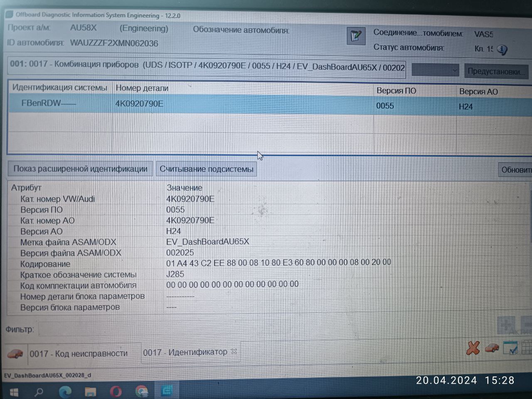Image resolution: width=532 pixels, height=399 pixels.
Task: Click the red car icon beside fault-code tab
Action: click(x=15, y=354)
